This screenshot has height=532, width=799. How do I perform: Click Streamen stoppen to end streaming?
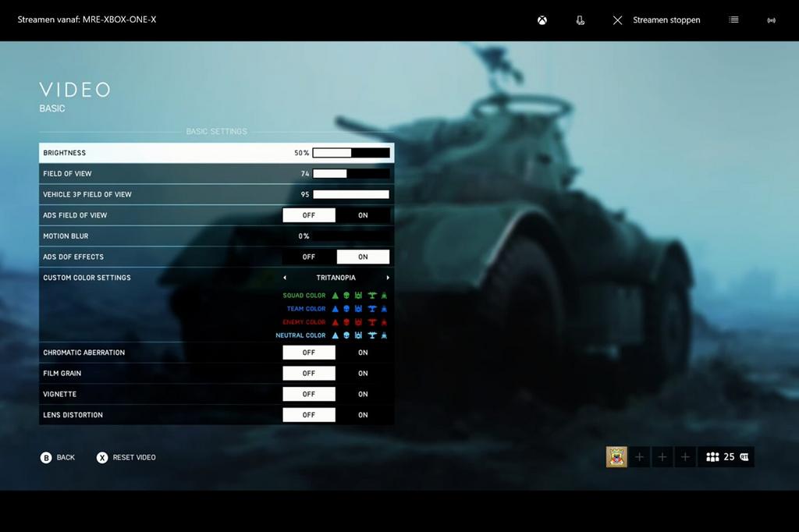click(666, 20)
